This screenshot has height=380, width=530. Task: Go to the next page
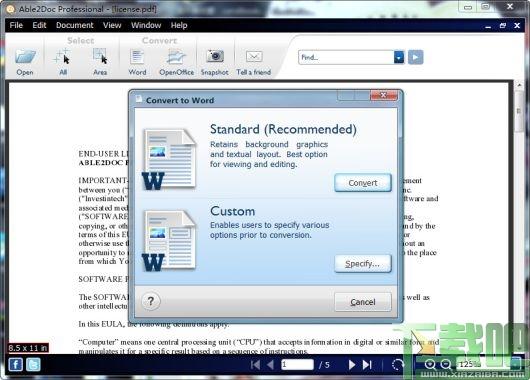(x=352, y=365)
